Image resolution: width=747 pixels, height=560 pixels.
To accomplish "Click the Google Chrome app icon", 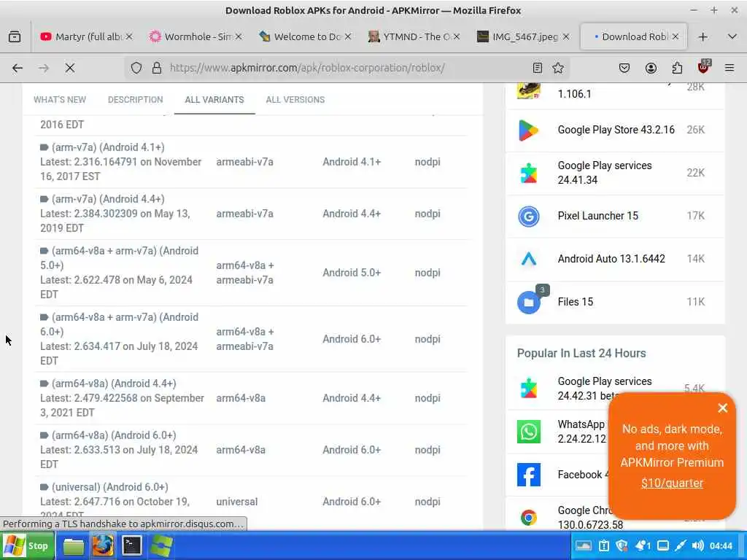I will pyautogui.click(x=528, y=518).
